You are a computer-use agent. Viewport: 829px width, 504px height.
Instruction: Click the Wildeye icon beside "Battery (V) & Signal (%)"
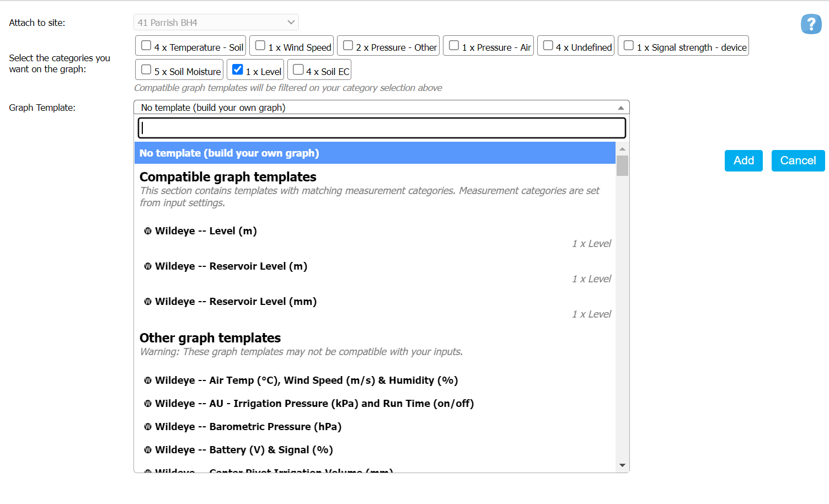pyautogui.click(x=147, y=449)
